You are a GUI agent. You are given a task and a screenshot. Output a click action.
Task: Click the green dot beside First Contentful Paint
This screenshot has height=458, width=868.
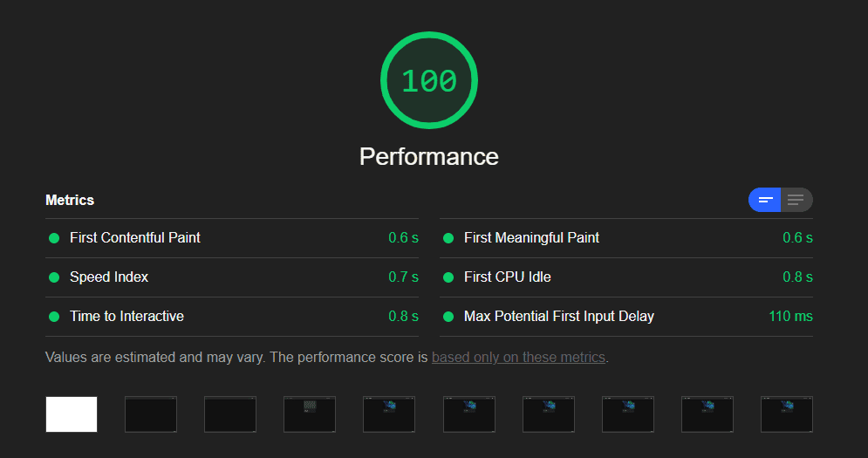54,238
